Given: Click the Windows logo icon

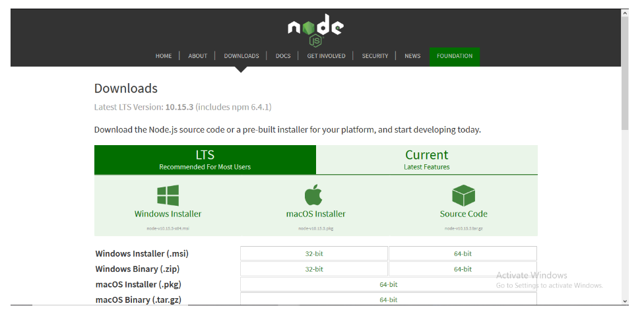Looking at the screenshot, I should tap(168, 195).
